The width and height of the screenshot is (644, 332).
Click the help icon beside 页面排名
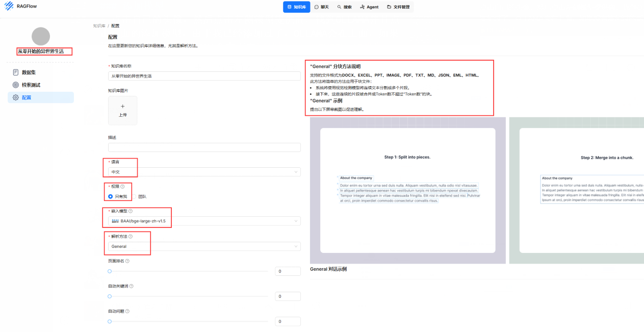(127, 261)
